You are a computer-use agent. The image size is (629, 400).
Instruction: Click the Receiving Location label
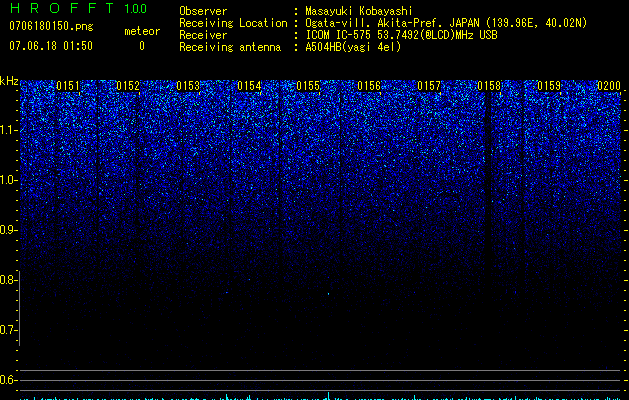pos(233,23)
